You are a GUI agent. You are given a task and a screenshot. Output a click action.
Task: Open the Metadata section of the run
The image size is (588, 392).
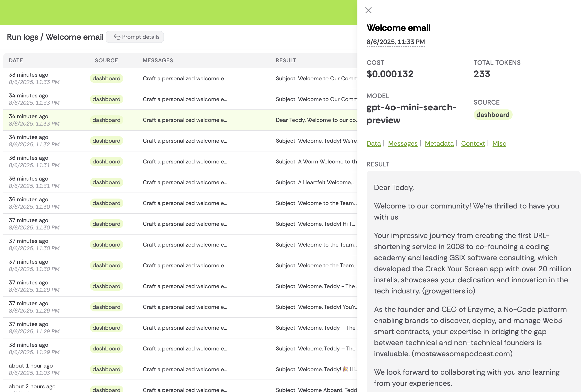point(439,143)
